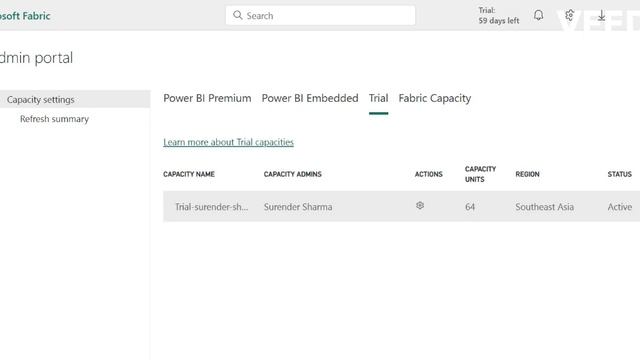Image resolution: width=640 pixels, height=360 pixels.
Task: Click Trial 59 days left indicator
Action: click(498, 16)
